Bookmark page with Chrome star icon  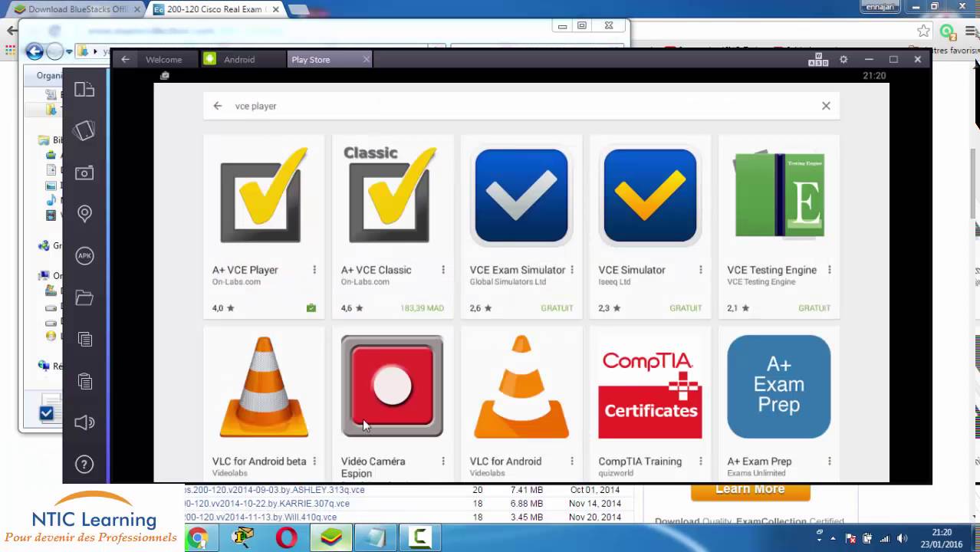coord(923,31)
